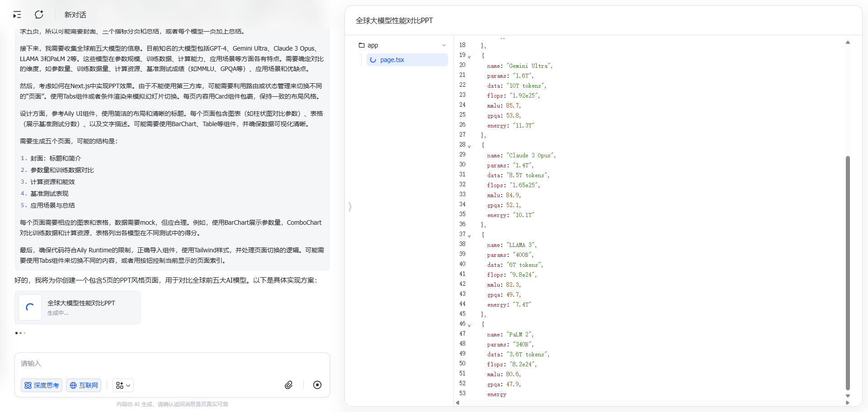Click the generating spinner on PPT card
The height and width of the screenshot is (412, 868).
coord(30,308)
